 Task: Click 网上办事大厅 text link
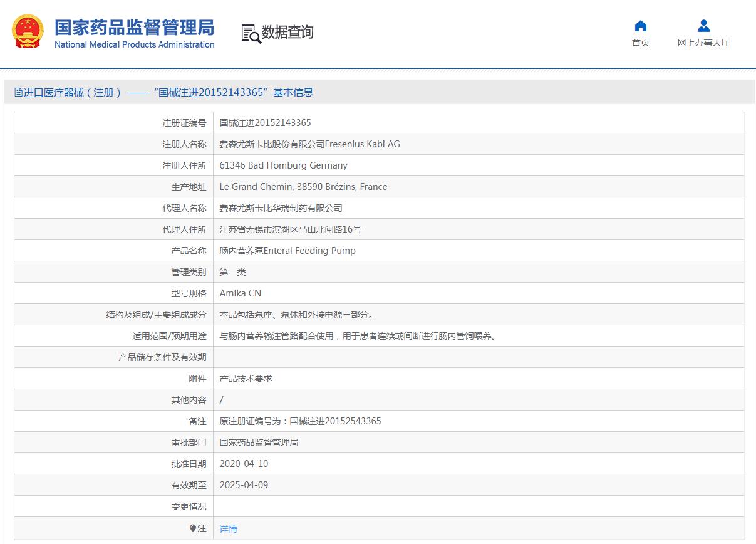click(x=703, y=43)
